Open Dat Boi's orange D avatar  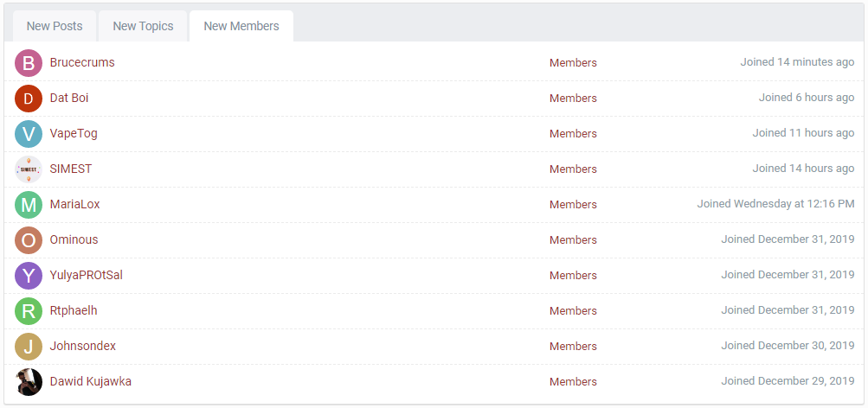[x=29, y=98]
